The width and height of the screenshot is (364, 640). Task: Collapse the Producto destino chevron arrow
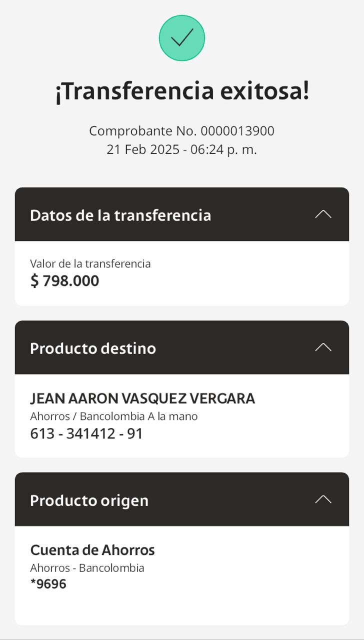[x=323, y=347]
